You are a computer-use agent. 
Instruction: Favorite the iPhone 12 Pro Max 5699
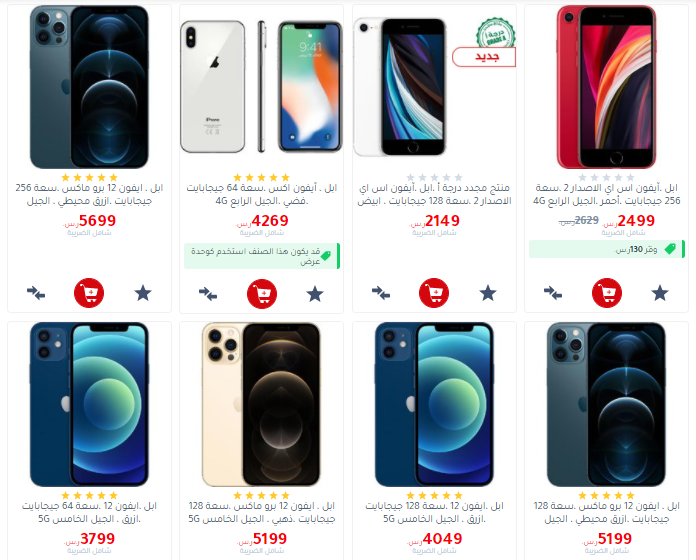(143, 293)
